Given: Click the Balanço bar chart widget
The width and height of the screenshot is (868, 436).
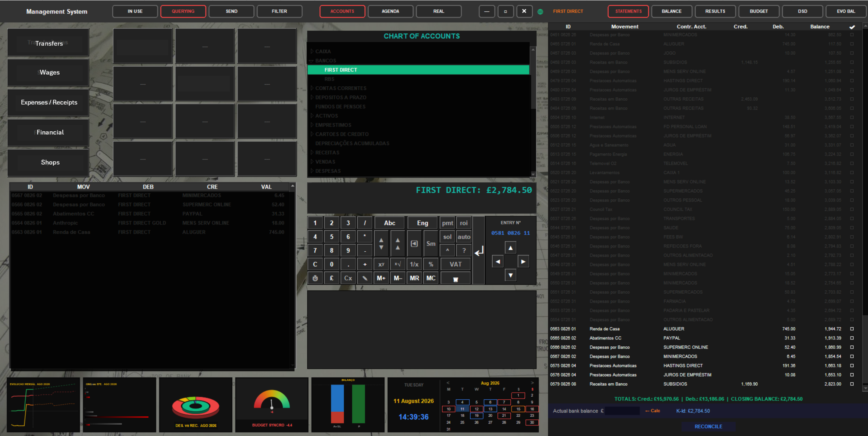Looking at the screenshot, I should [x=348, y=405].
